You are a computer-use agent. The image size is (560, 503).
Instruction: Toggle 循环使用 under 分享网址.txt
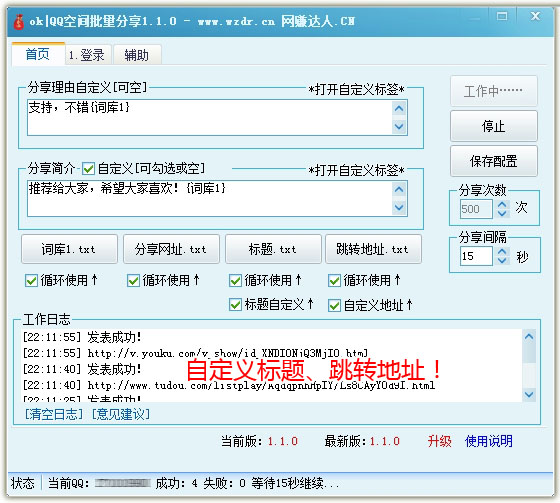click(133, 280)
